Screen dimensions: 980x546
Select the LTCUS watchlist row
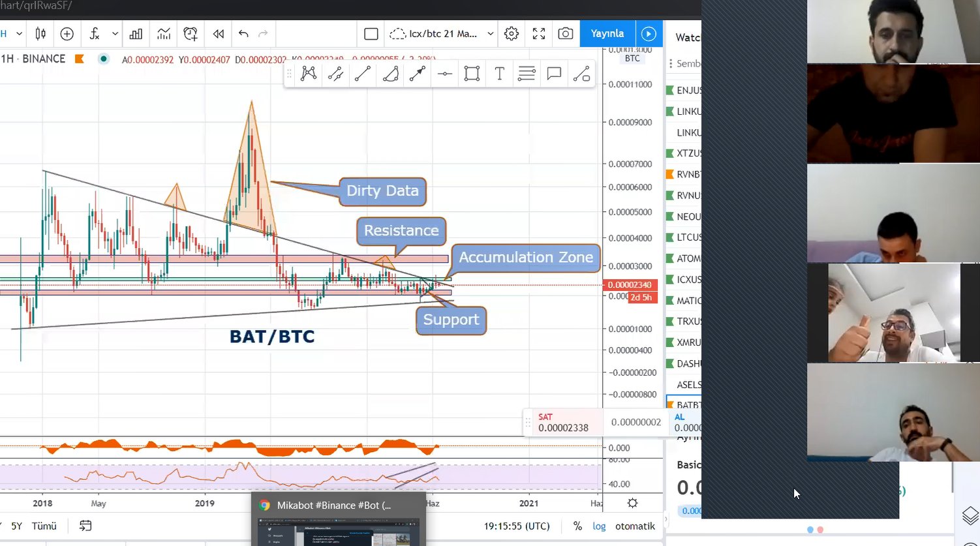click(684, 237)
